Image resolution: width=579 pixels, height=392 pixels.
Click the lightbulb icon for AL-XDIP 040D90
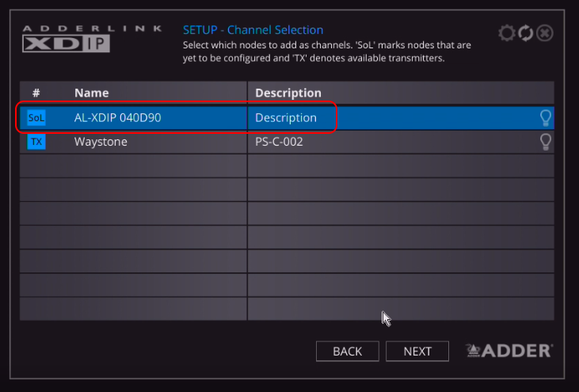pyautogui.click(x=545, y=118)
